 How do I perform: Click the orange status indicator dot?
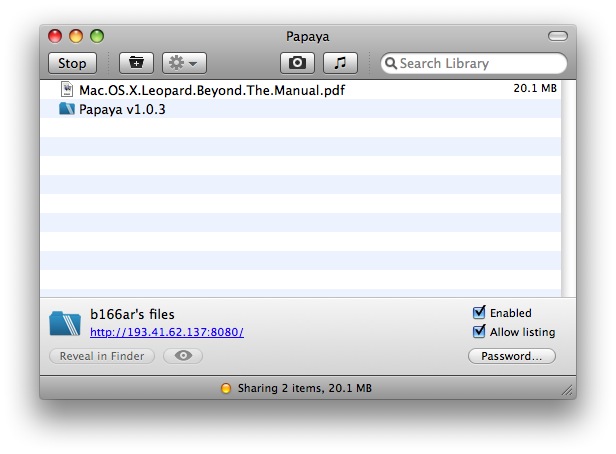tap(226, 388)
